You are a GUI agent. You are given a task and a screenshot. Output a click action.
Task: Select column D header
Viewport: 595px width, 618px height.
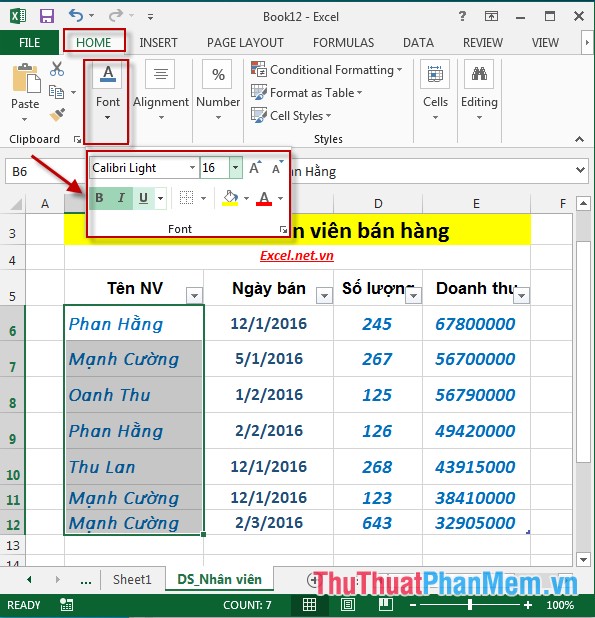378,204
